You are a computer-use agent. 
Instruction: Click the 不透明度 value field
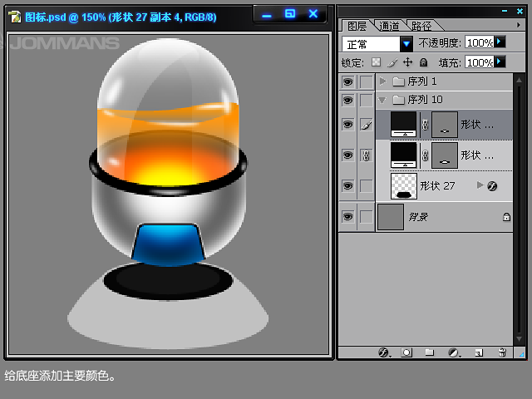point(480,42)
